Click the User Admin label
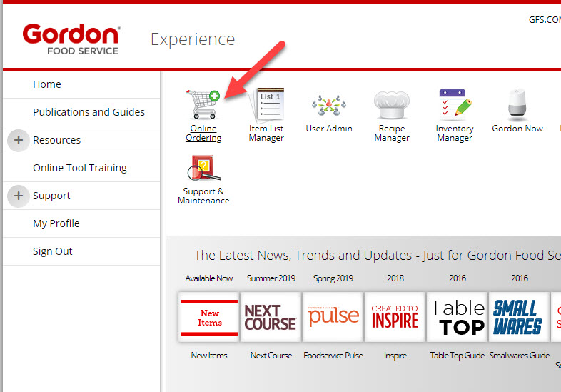Image resolution: width=561 pixels, height=392 pixels. tap(329, 129)
